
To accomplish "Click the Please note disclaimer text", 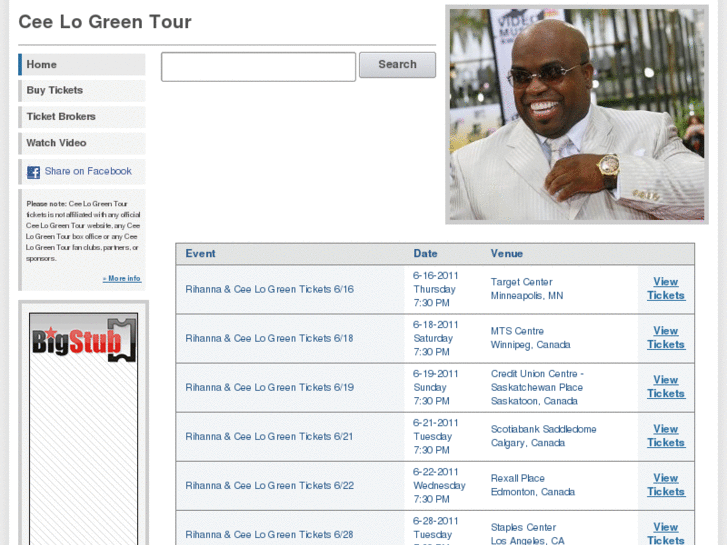I will pos(83,231).
